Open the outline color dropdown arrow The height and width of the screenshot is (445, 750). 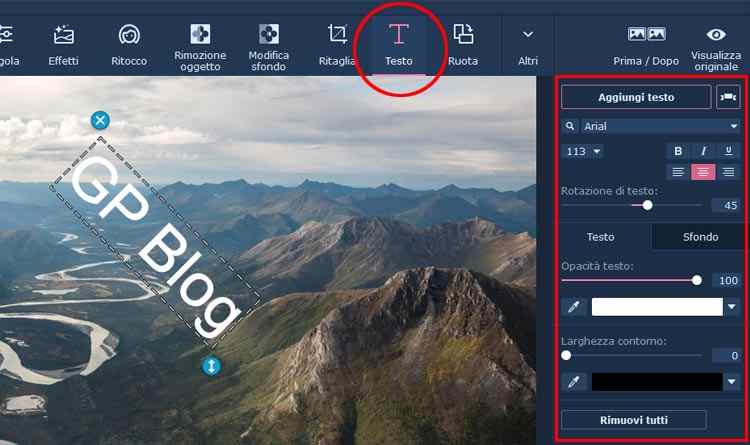pos(732,382)
